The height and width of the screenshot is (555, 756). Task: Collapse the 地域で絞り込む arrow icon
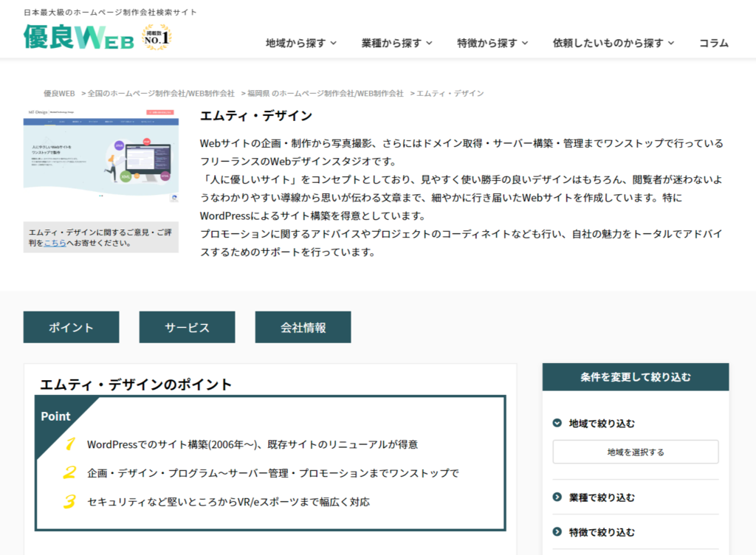(x=557, y=423)
